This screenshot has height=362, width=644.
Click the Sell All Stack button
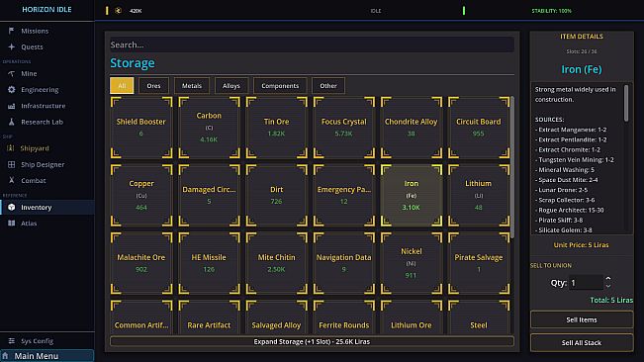pyautogui.click(x=582, y=342)
